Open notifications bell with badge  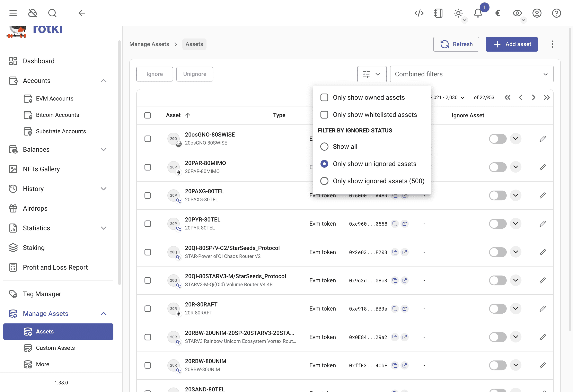click(x=478, y=13)
